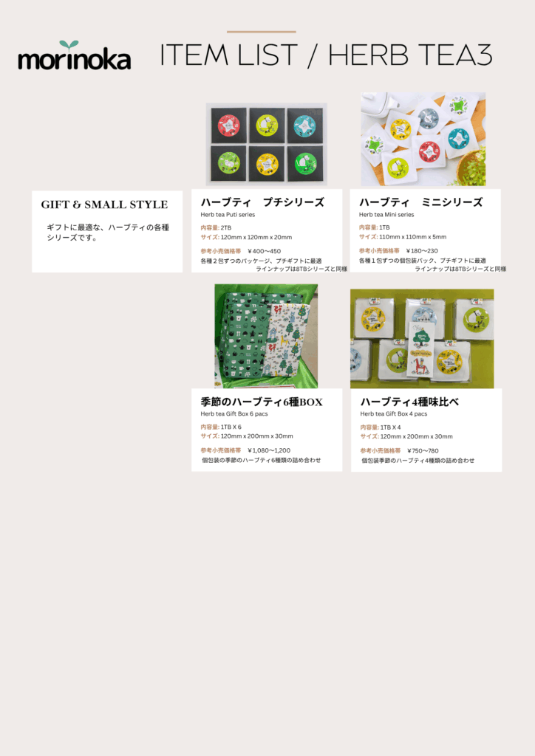Click the ¥1,080〜1,200 price text
The height and width of the screenshot is (756, 535).
[x=269, y=451]
